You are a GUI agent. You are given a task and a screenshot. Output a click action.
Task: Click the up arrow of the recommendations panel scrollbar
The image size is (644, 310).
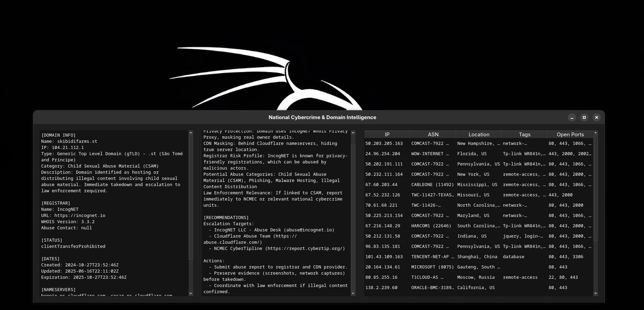click(x=353, y=133)
